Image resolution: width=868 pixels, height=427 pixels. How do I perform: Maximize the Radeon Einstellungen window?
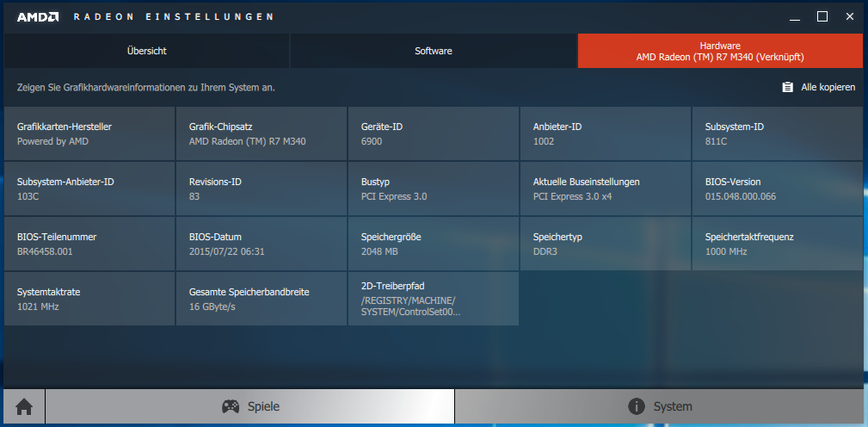click(x=822, y=16)
